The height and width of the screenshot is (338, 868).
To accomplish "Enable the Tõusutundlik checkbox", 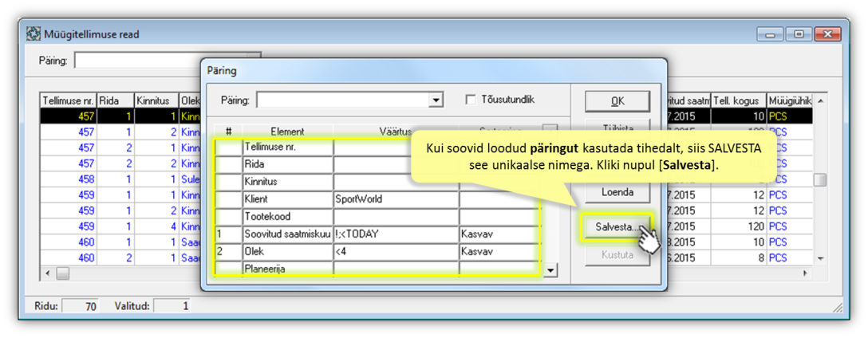I will click(471, 100).
